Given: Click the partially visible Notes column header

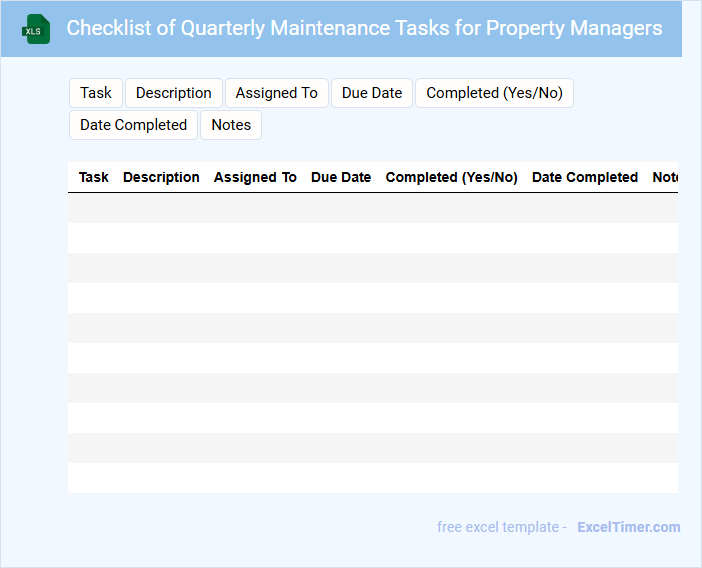Looking at the screenshot, I should [665, 177].
